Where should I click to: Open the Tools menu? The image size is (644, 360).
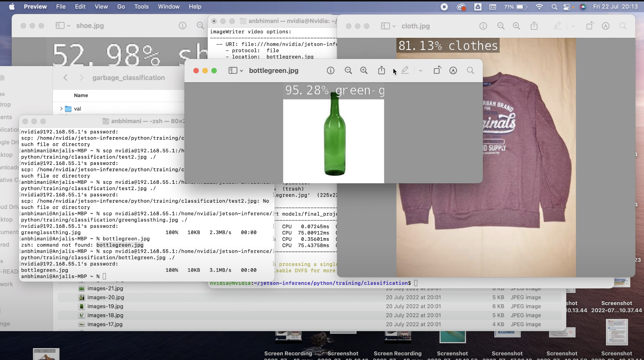(x=141, y=7)
